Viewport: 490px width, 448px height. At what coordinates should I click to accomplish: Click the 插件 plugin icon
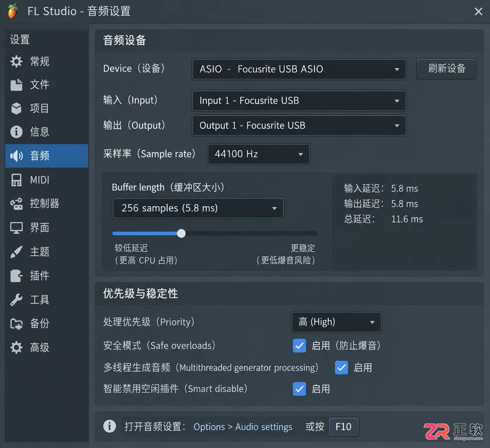coord(16,276)
